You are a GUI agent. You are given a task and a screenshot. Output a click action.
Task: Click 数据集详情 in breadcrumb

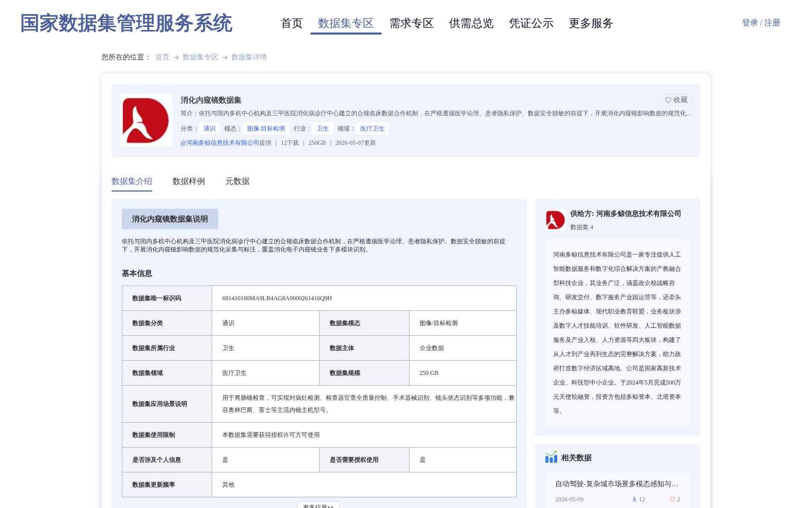point(249,57)
